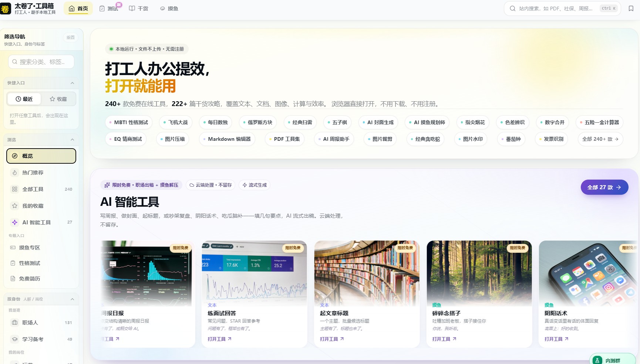
Task: Click the flask icon in 内测群 button
Action: point(597,360)
